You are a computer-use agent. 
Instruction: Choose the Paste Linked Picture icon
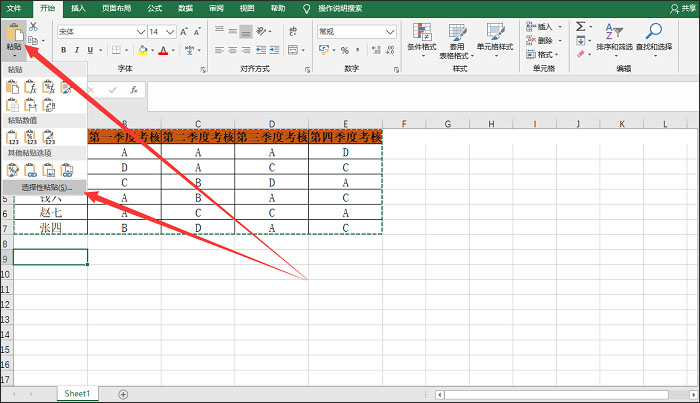pyautogui.click(x=67, y=170)
